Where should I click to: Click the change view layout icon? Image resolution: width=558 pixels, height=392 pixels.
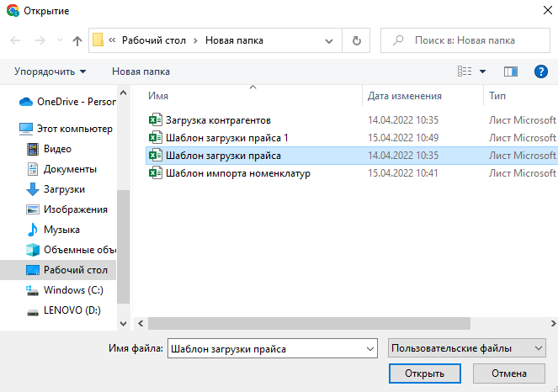pyautogui.click(x=465, y=72)
